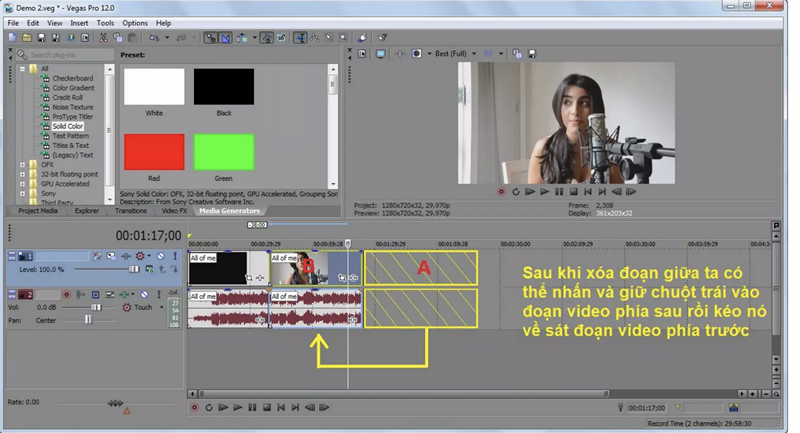Image resolution: width=800 pixels, height=433 pixels.
Task: Choose the Black solid color preset
Action: click(x=223, y=87)
